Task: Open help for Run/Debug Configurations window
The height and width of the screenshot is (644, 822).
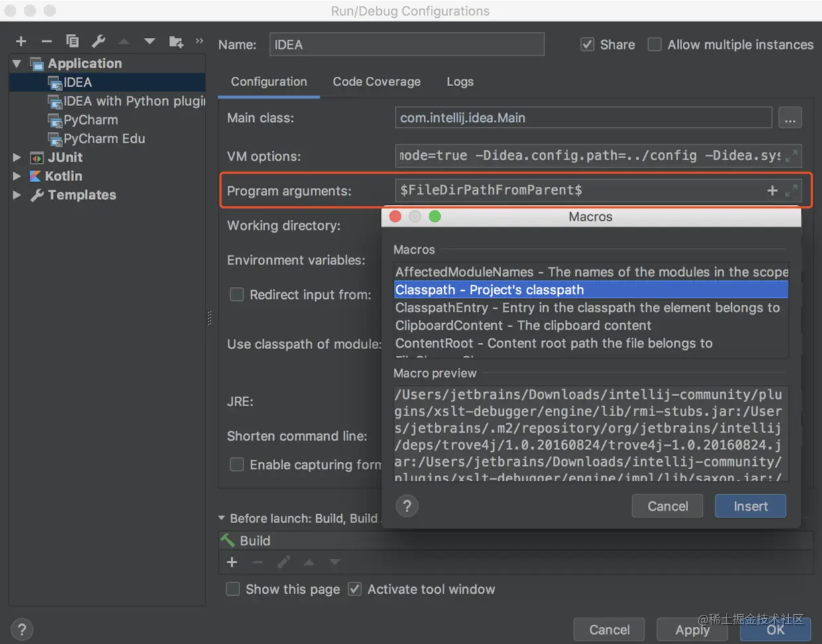Action: point(22,629)
